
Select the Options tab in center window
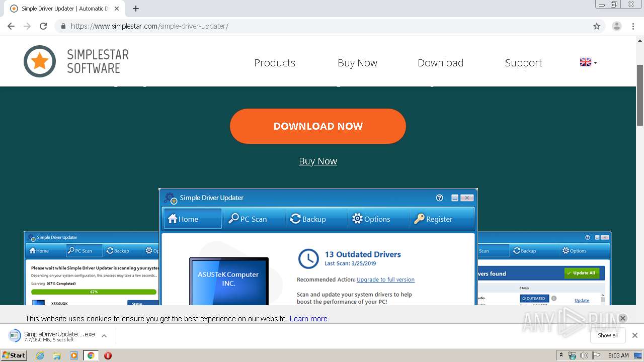[x=371, y=219]
